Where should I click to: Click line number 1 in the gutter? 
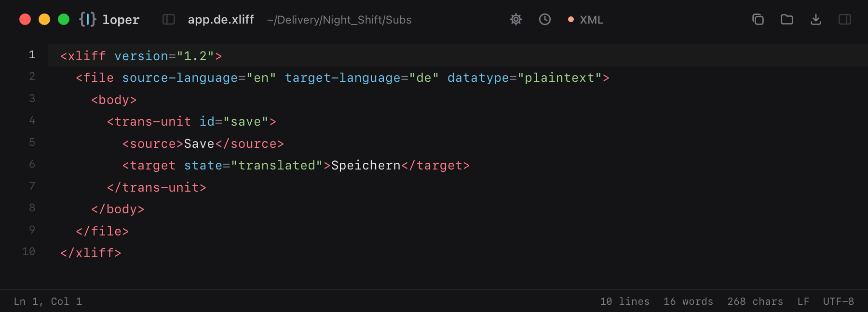click(x=32, y=55)
